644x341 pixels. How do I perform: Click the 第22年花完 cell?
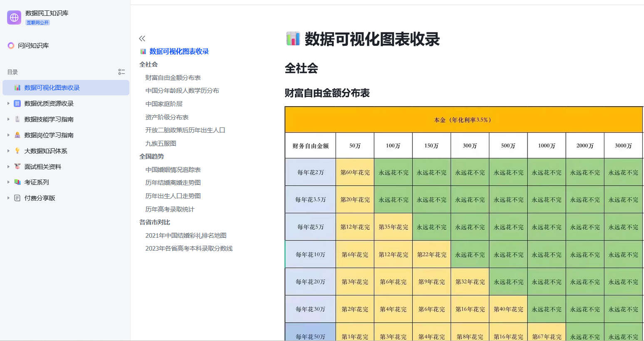click(431, 255)
